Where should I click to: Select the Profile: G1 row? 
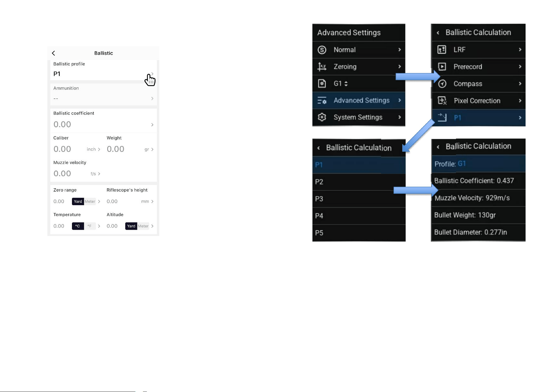click(478, 164)
